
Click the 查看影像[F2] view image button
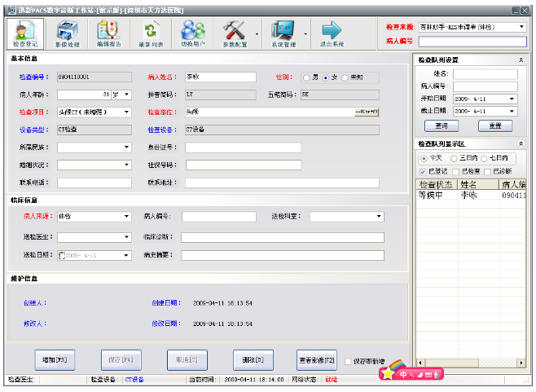coord(317,360)
